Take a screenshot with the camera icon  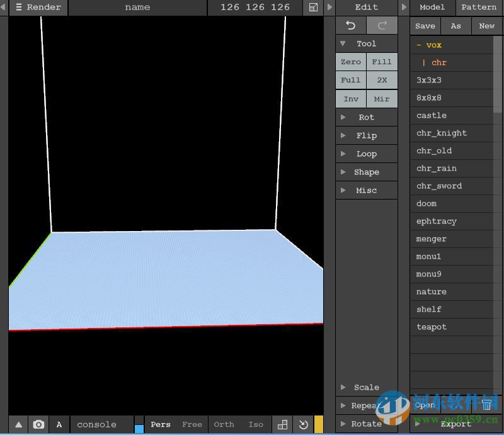[x=38, y=424]
